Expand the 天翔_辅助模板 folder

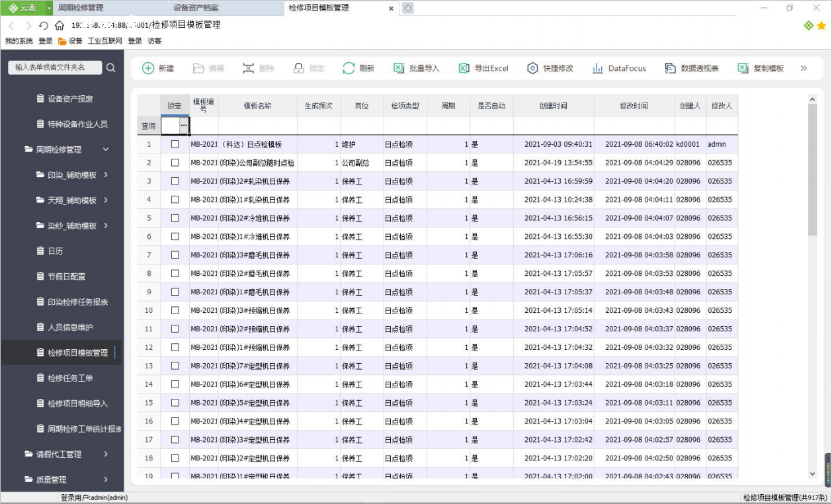coord(106,200)
